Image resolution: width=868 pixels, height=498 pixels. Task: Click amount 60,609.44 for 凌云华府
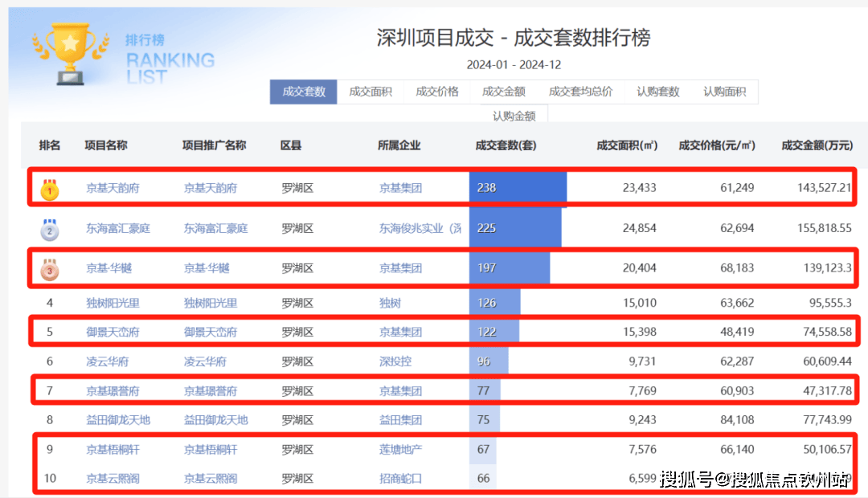[x=827, y=362]
